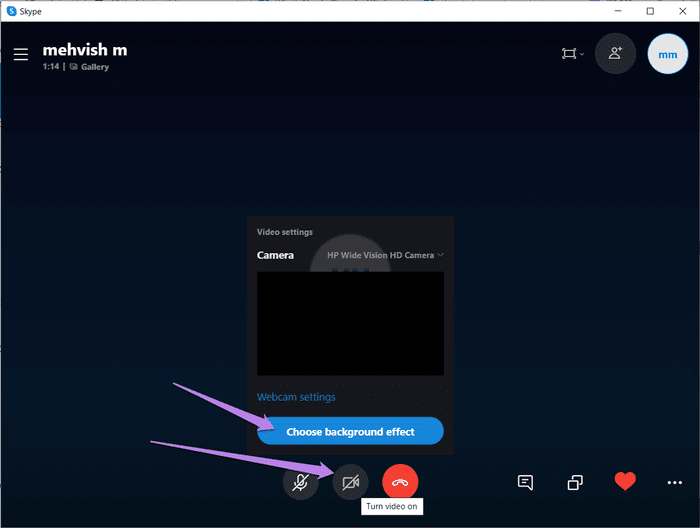
Task: Click the Skype logo in title bar
Action: tap(12, 11)
